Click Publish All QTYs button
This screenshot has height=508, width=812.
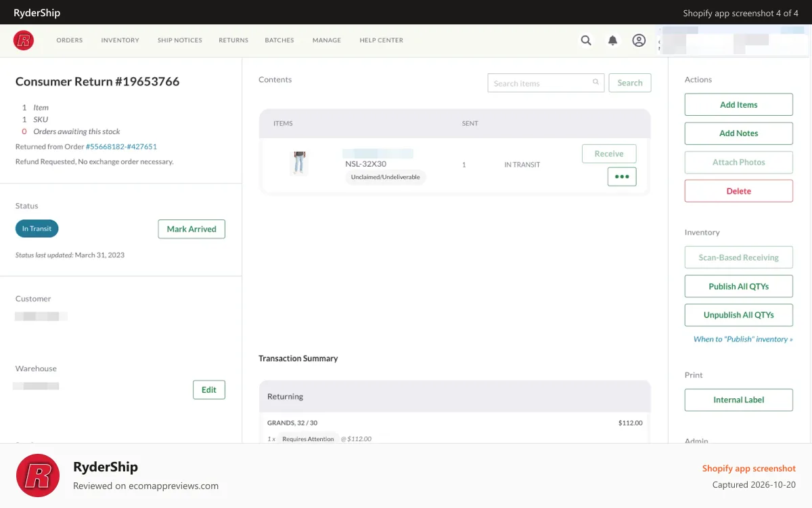pyautogui.click(x=739, y=287)
